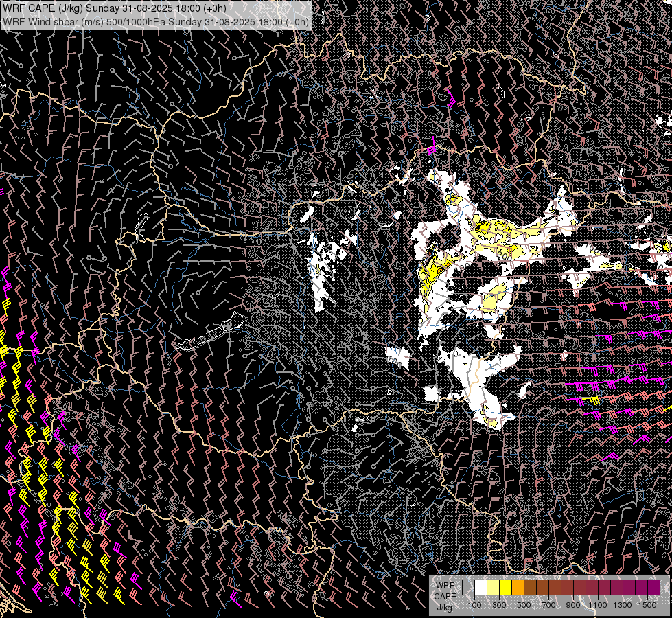Click the legend value 900
This screenshot has height=618, width=672.
click(573, 605)
